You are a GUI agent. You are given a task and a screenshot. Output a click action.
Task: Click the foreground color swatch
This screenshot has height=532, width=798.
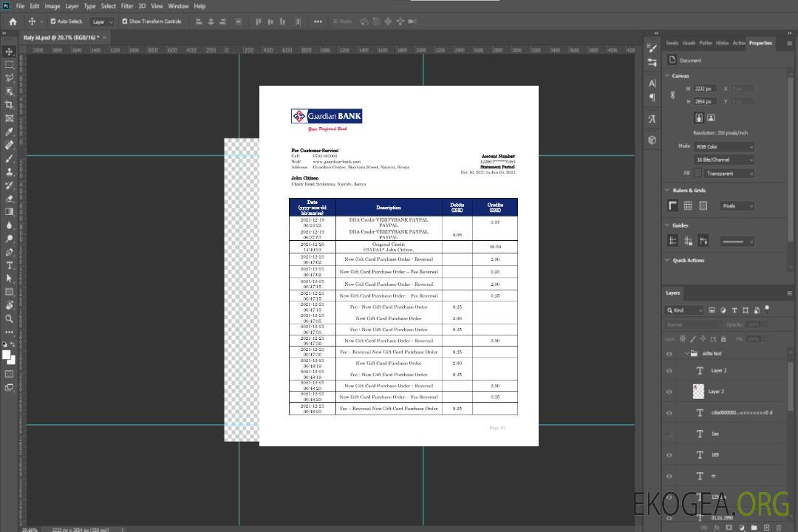pyautogui.click(x=7, y=355)
